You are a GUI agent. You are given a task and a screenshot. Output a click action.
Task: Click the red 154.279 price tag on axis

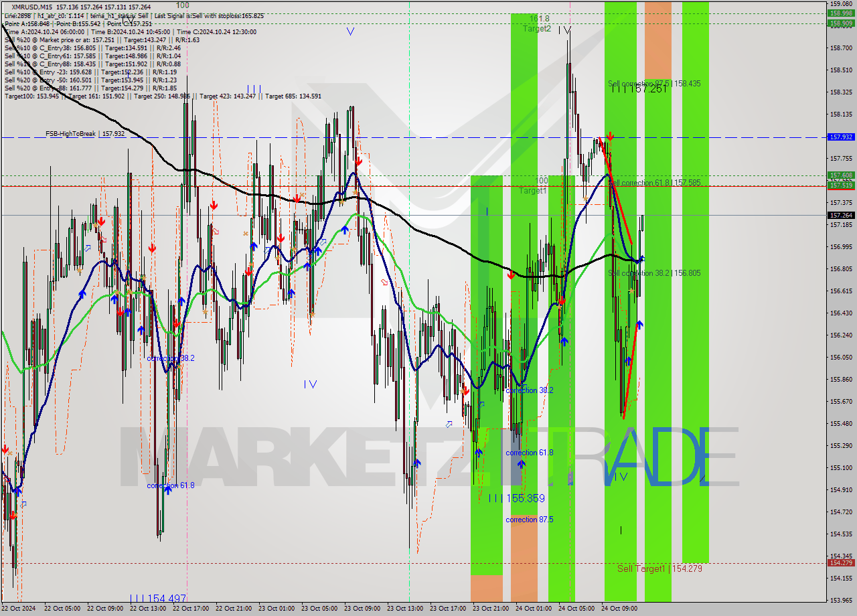[841, 562]
